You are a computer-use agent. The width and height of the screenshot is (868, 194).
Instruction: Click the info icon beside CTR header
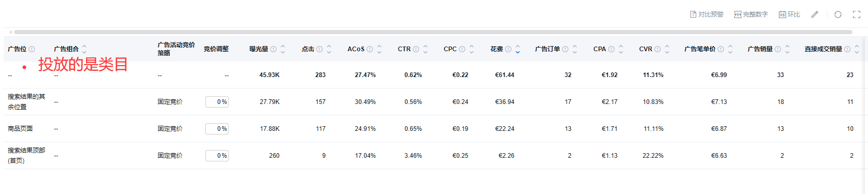click(416, 49)
